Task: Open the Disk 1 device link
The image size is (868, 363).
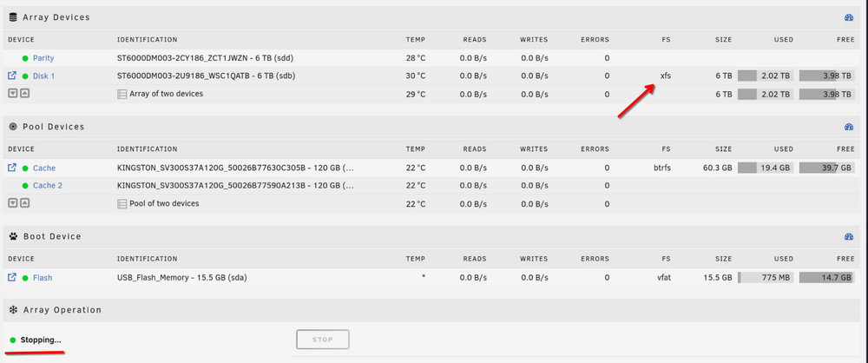Action: (43, 76)
